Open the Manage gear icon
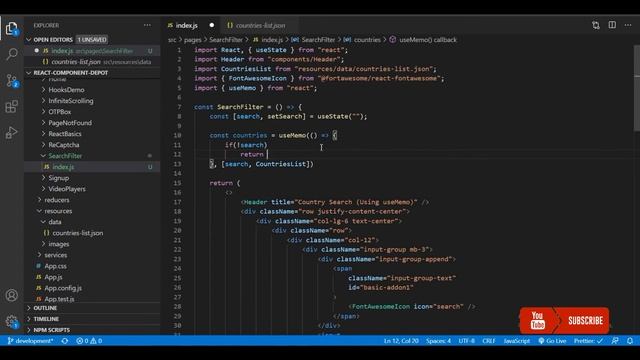This screenshot has height=360, width=640. click(x=12, y=321)
